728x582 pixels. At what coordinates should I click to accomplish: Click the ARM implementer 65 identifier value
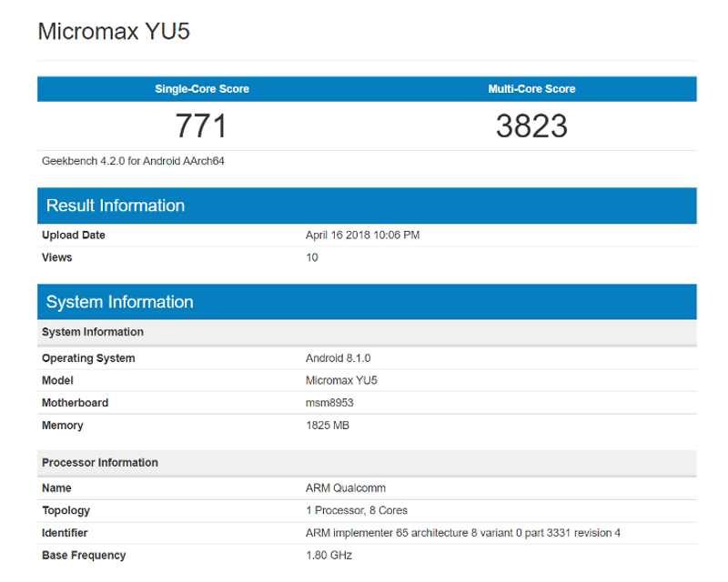[463, 533]
